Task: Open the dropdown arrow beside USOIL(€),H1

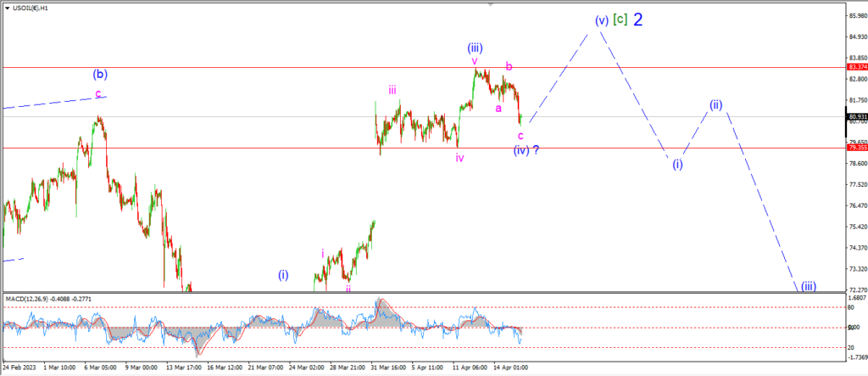Action: click(x=7, y=8)
